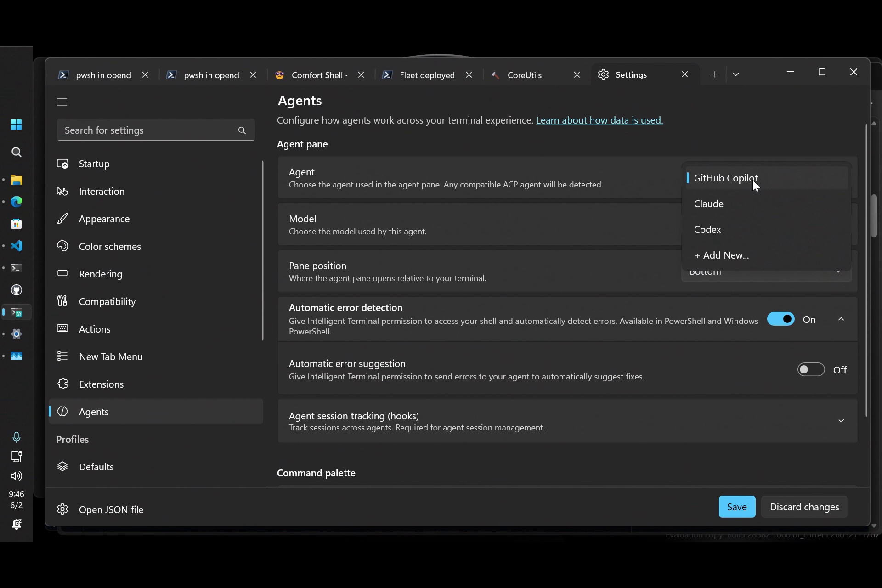The width and height of the screenshot is (882, 588).
Task: Open JSON file from the sidebar footer
Action: pos(111,509)
